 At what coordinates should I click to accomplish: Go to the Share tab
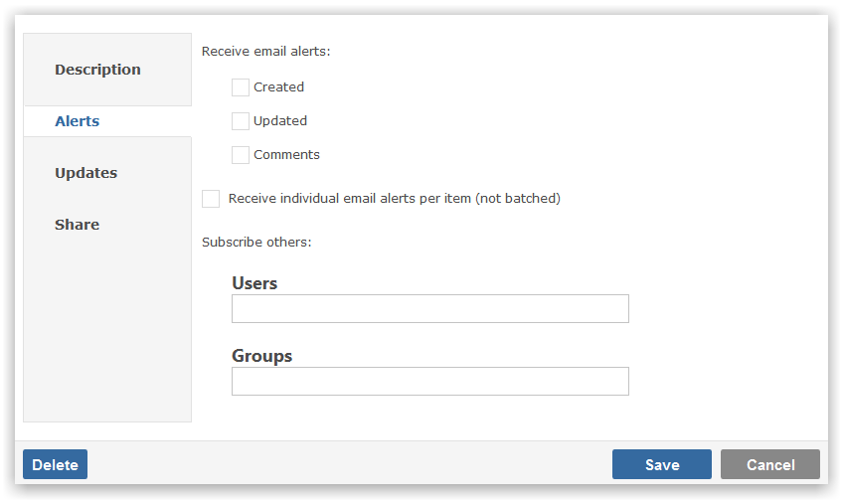[x=77, y=225]
